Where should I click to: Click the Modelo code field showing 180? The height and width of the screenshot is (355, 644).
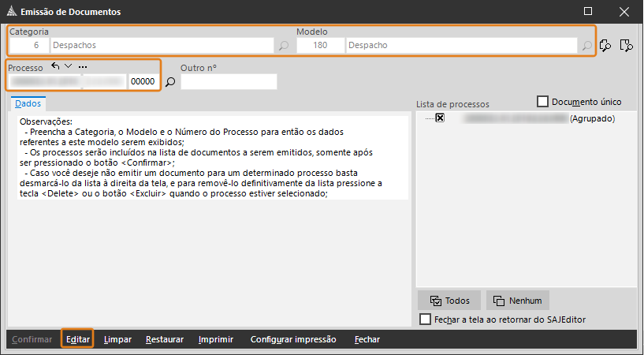click(x=321, y=45)
